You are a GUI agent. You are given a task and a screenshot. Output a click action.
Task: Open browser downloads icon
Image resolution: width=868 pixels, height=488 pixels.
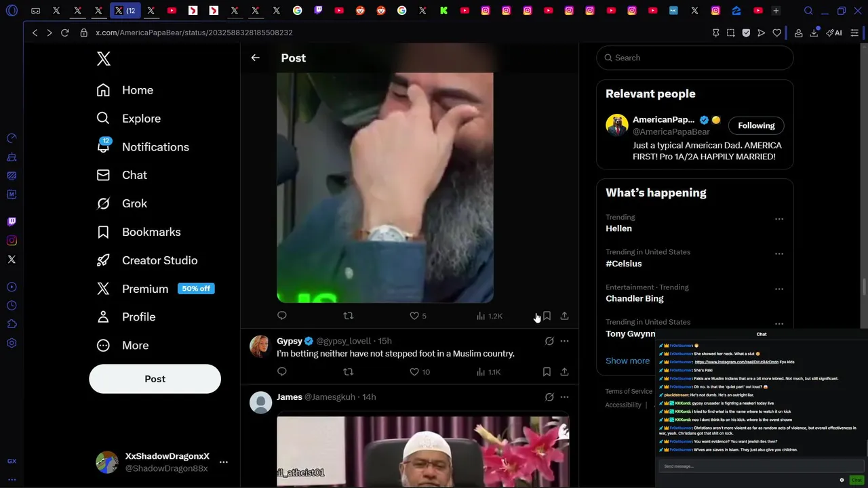click(x=814, y=33)
